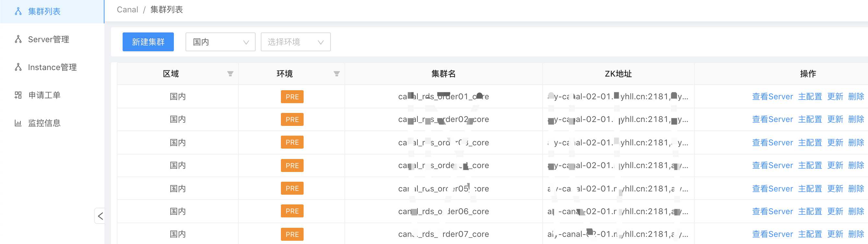This screenshot has width=868, height=244.
Task: Click the ZK address in the order06 row
Action: (618, 211)
